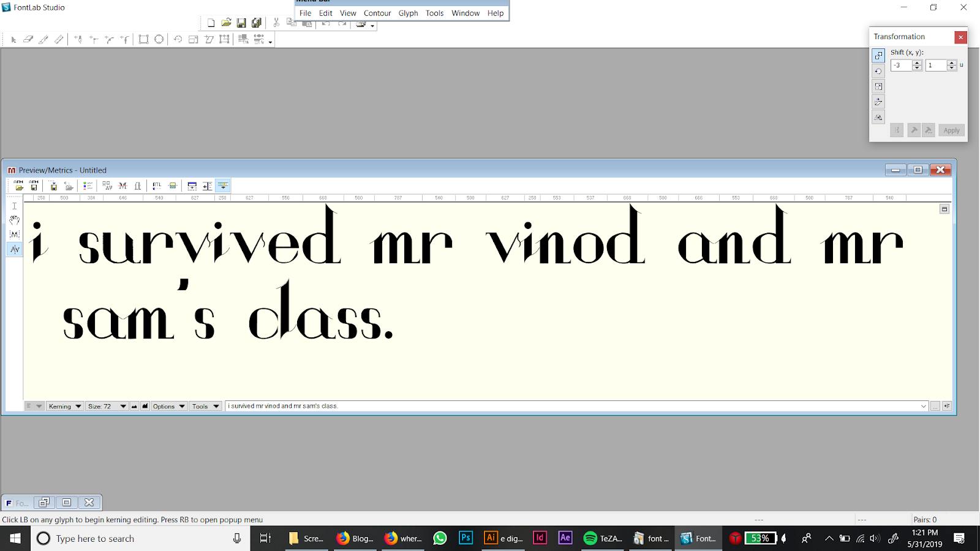The width and height of the screenshot is (980, 551).
Task: Click the Type here to search box
Action: 141,539
